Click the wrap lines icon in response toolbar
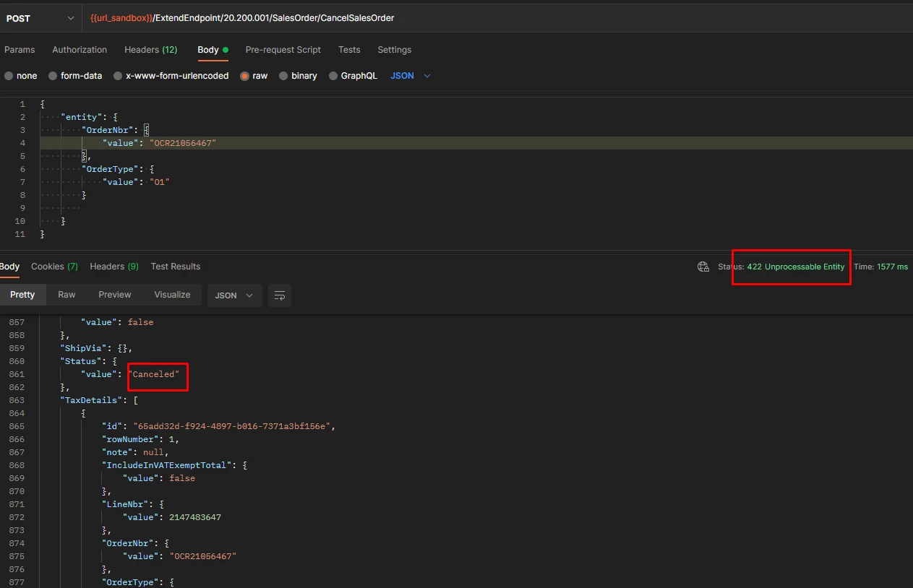This screenshot has width=913, height=588. coord(280,295)
